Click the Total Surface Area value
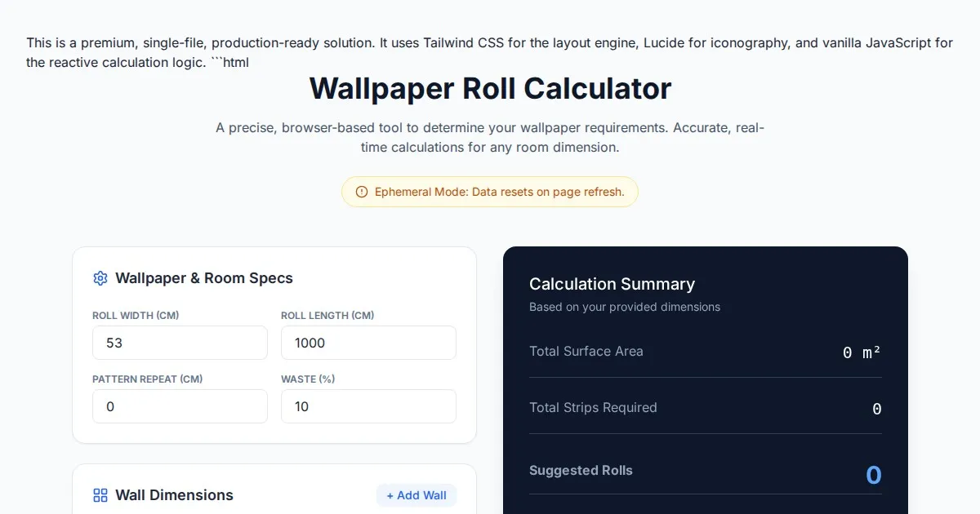This screenshot has width=980, height=514. [x=862, y=352]
